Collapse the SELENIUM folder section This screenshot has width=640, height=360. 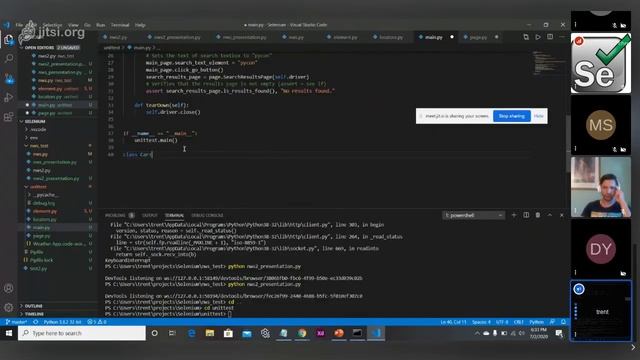click(35, 121)
